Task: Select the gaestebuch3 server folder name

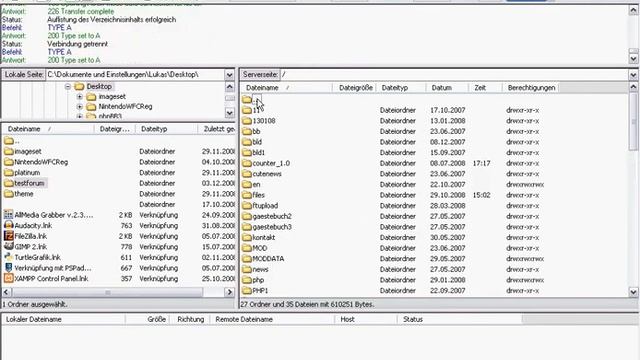Action: 272,227
